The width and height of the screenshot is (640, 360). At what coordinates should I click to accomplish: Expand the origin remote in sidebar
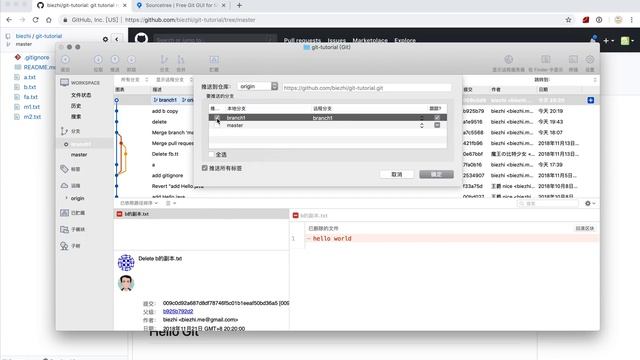[x=67, y=198]
